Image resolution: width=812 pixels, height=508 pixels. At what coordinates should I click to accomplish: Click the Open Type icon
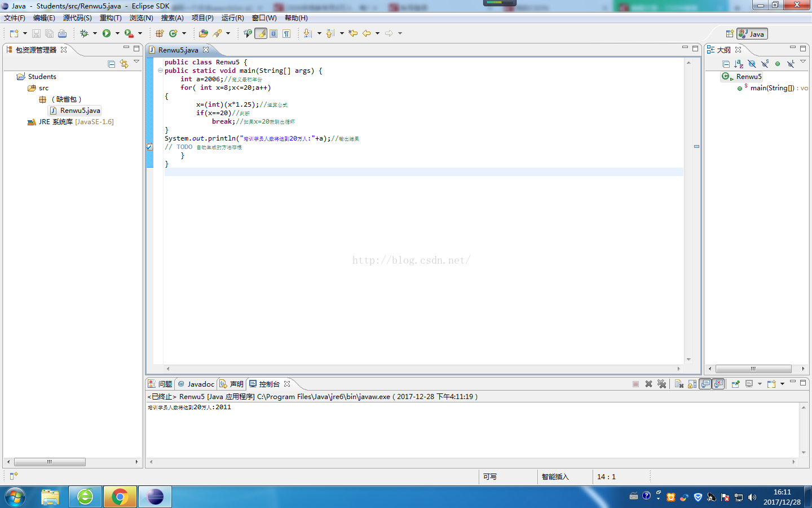coord(204,33)
